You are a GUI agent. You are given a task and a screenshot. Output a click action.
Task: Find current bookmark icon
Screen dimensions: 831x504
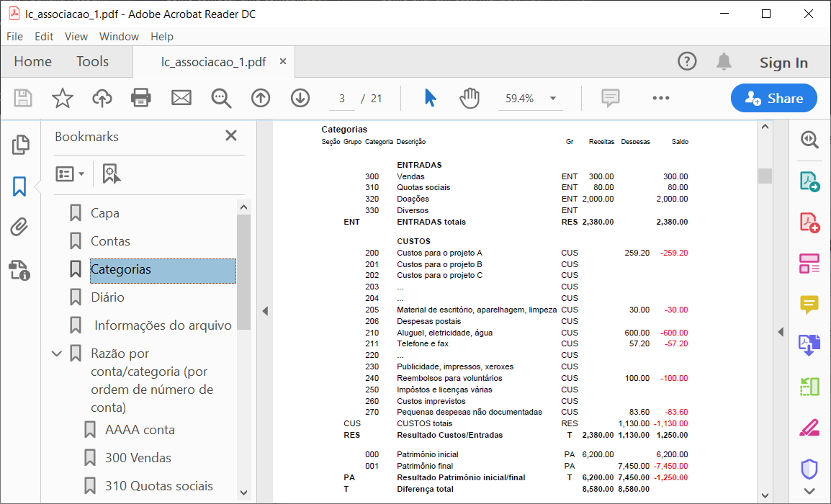point(111,174)
